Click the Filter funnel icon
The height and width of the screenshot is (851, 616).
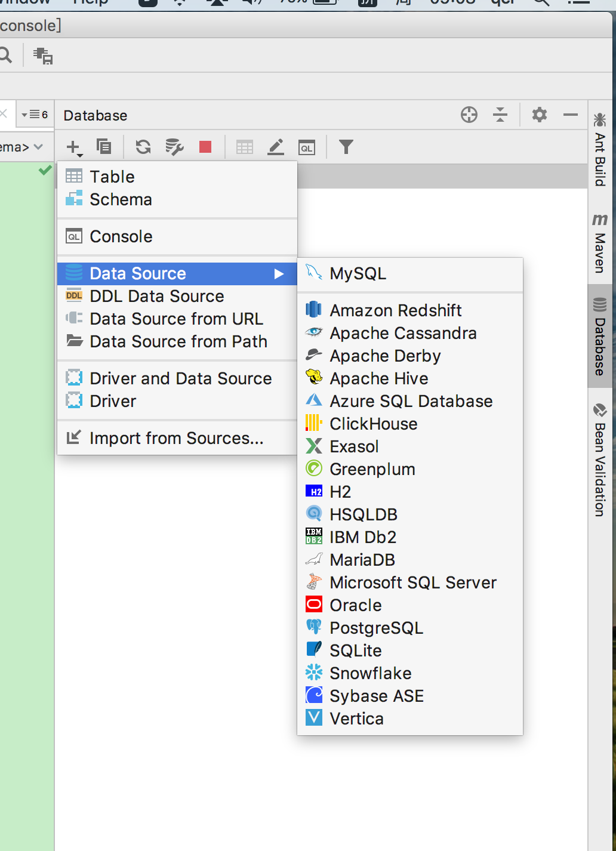pyautogui.click(x=346, y=146)
